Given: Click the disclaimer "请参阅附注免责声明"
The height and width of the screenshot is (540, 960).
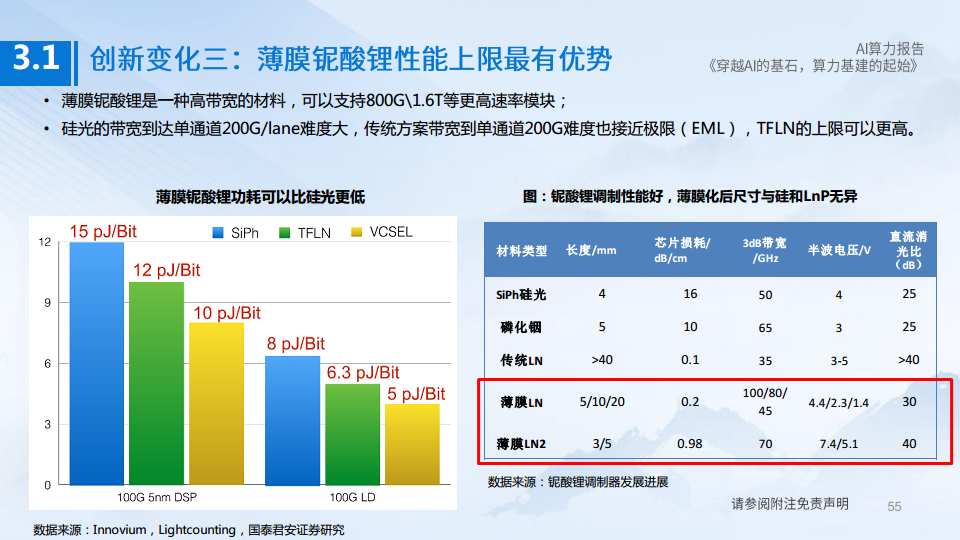Looking at the screenshot, I should 790,504.
